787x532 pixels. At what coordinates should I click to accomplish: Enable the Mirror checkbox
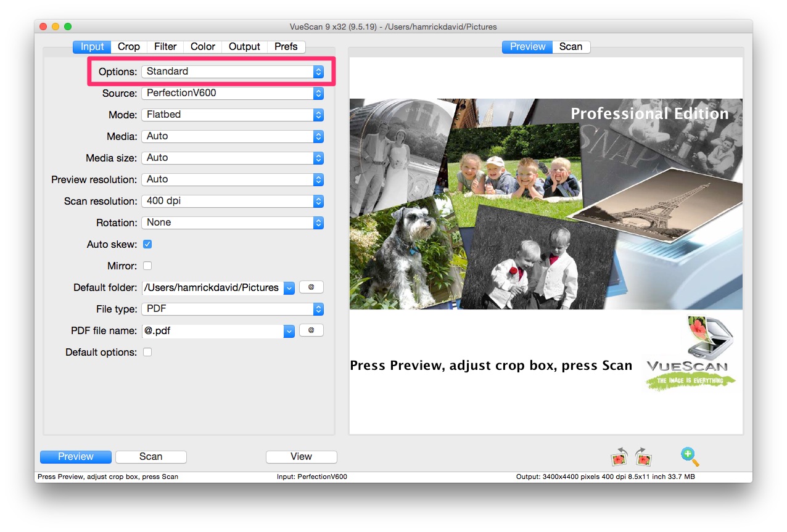pyautogui.click(x=147, y=266)
